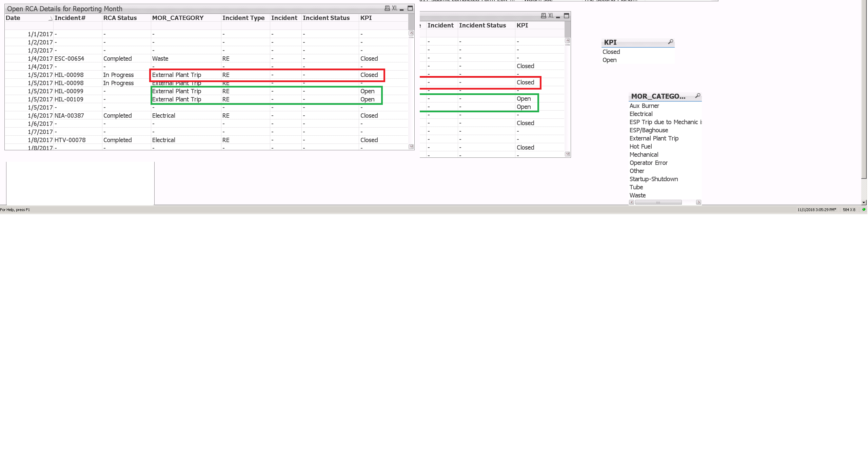Screen dimensions: 868x475
Task: Open search in KPI list box
Action: point(670,42)
